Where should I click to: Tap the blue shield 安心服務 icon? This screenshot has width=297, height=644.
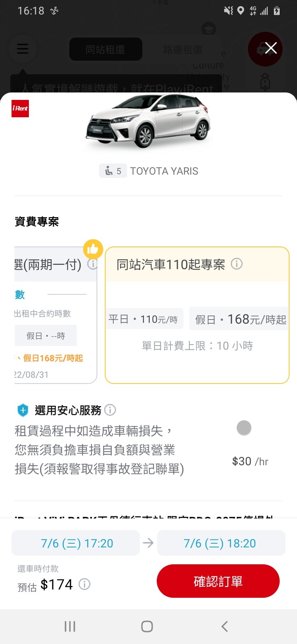coord(23,410)
